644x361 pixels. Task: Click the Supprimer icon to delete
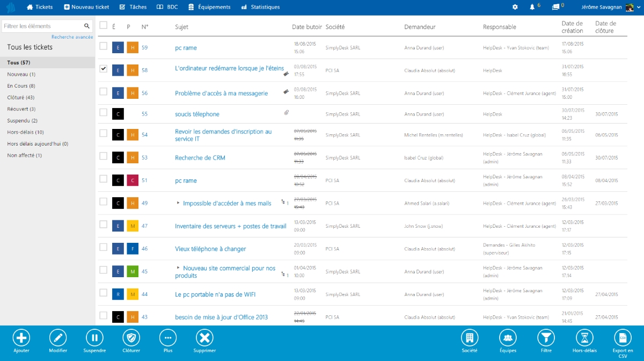(204, 338)
